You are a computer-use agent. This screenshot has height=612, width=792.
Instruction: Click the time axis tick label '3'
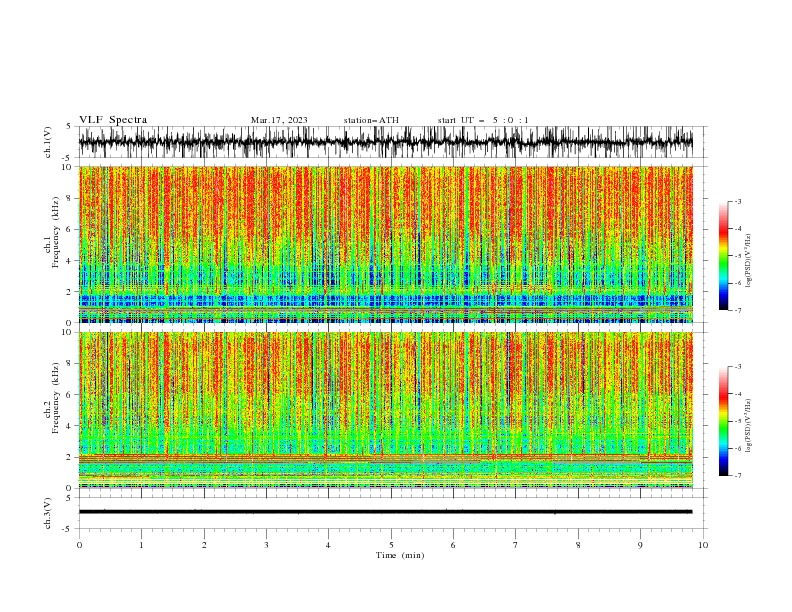[x=266, y=545]
